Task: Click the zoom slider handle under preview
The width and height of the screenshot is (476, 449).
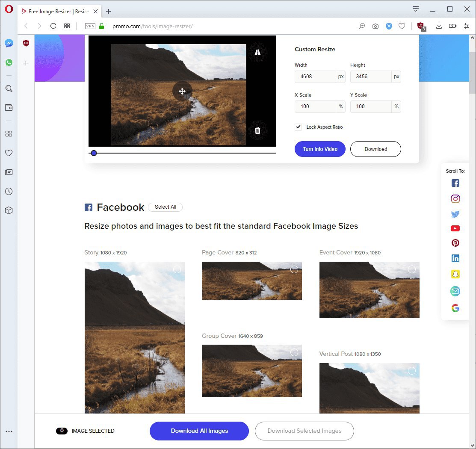Action: click(x=94, y=153)
